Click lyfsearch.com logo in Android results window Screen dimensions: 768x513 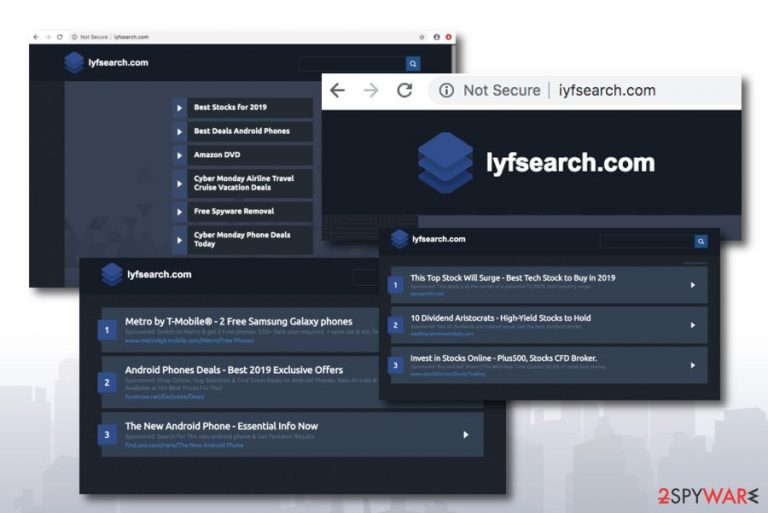(146, 274)
